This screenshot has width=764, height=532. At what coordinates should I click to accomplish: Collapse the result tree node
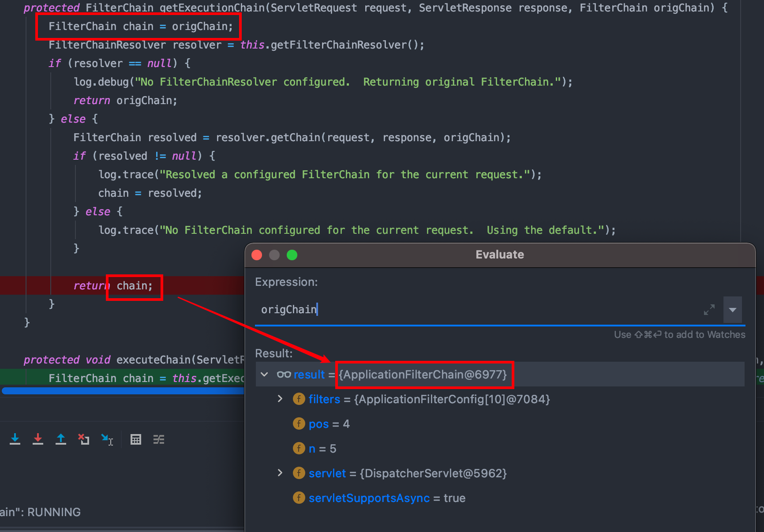click(x=264, y=375)
